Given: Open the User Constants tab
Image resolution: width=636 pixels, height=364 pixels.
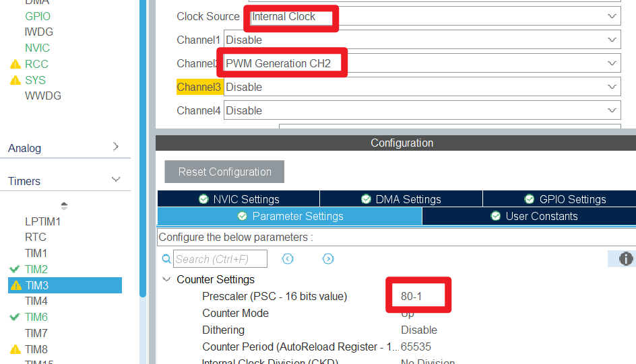Looking at the screenshot, I should [x=530, y=216].
